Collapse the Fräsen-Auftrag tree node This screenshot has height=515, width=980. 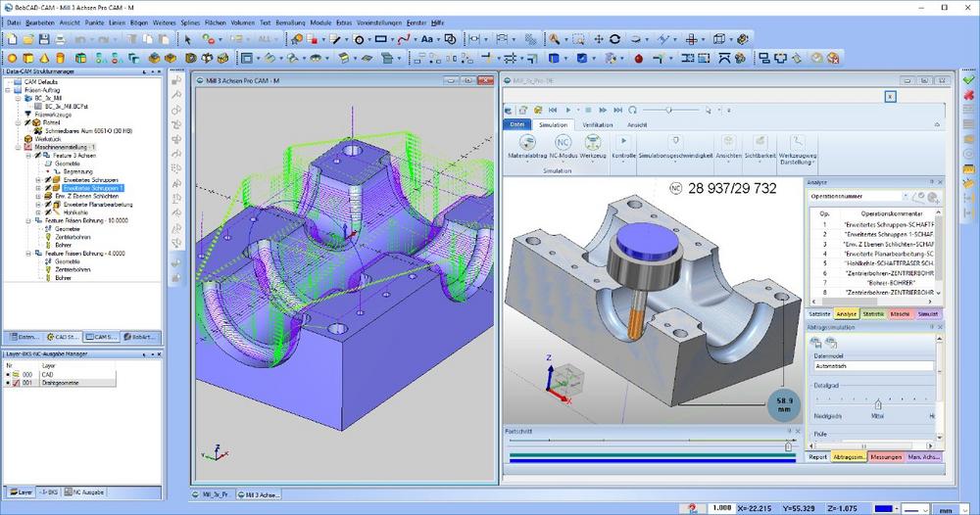tap(8, 90)
